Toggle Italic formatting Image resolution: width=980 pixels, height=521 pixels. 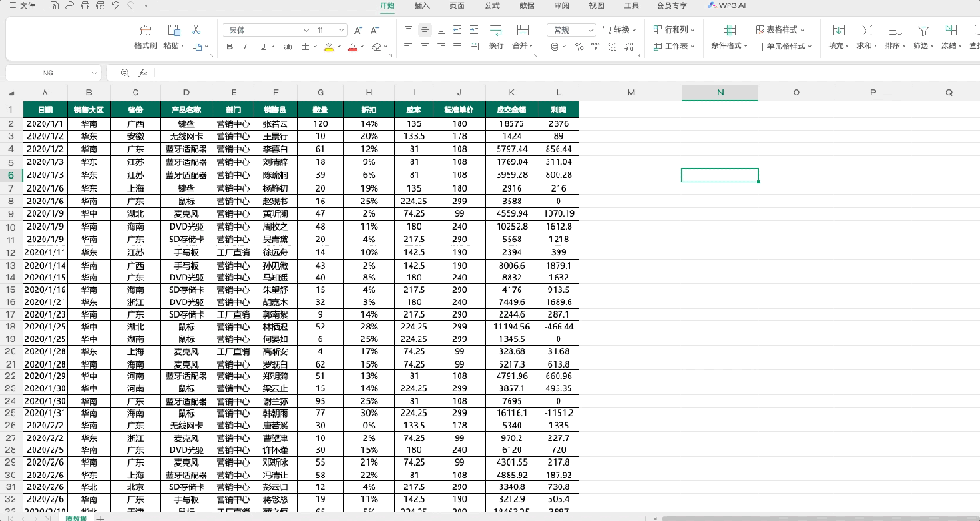tap(246, 46)
